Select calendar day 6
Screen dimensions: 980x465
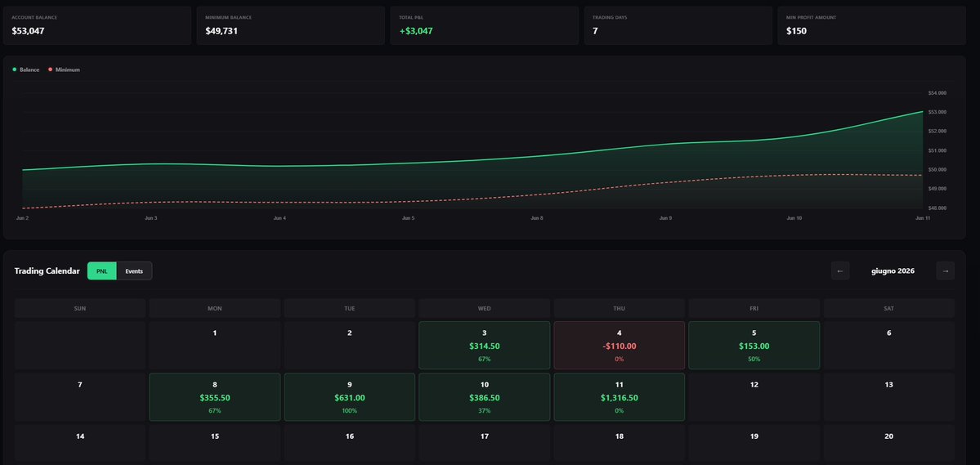(888, 346)
